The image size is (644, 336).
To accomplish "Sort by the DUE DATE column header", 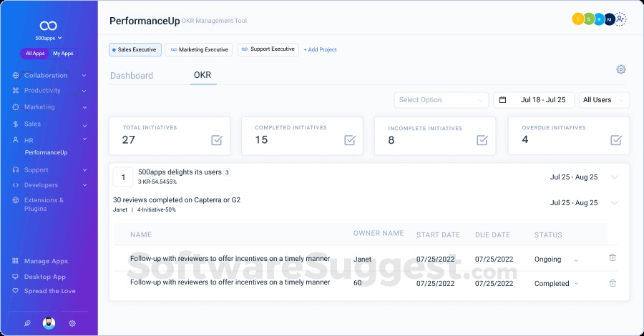I will coord(492,235).
